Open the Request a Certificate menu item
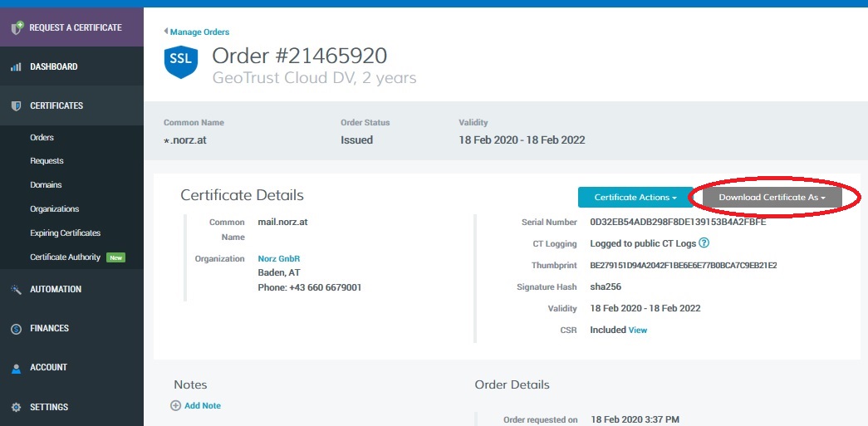868x426 pixels. (71, 27)
